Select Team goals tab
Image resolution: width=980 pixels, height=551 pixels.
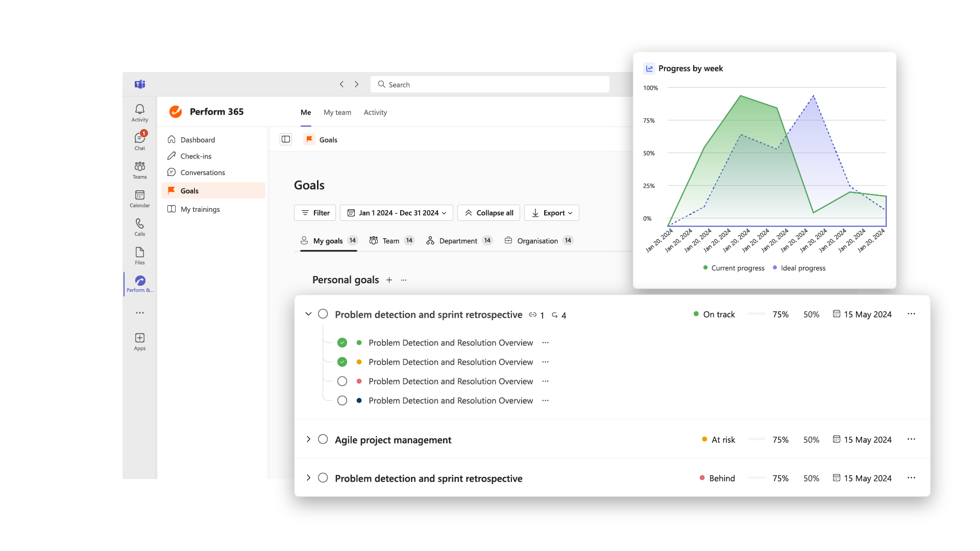(391, 241)
